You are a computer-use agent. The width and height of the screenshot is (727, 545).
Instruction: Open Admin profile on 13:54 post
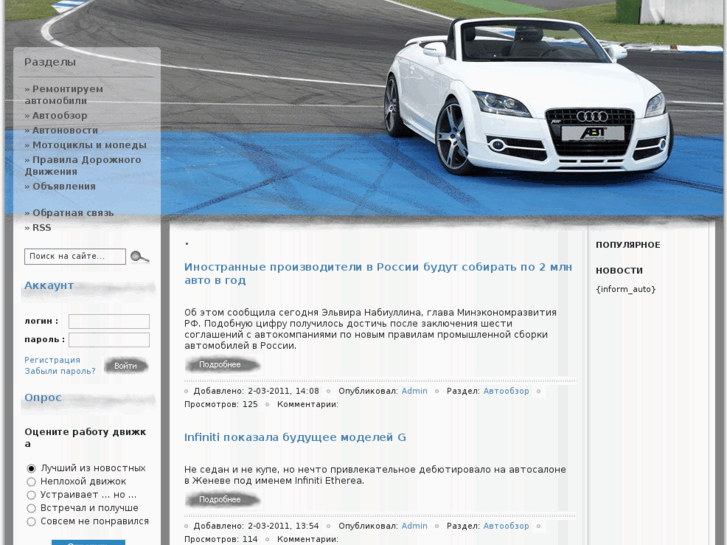415,526
